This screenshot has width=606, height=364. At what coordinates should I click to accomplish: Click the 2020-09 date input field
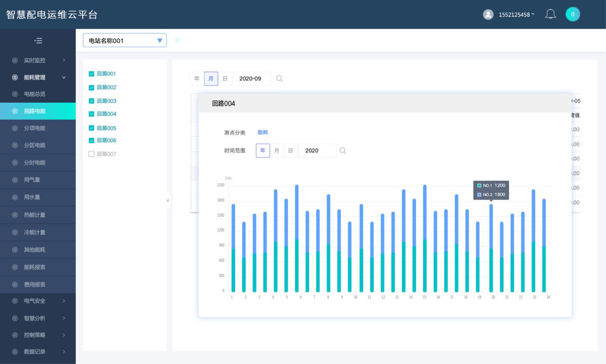252,78
